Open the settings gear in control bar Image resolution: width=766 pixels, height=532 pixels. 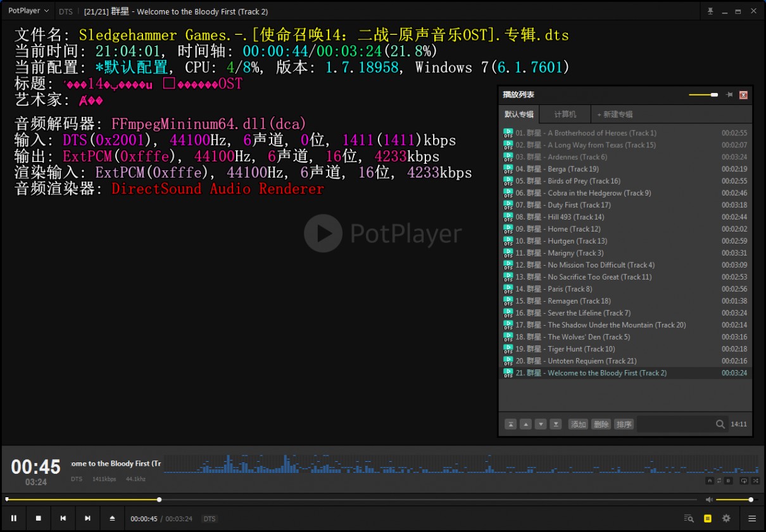[726, 518]
